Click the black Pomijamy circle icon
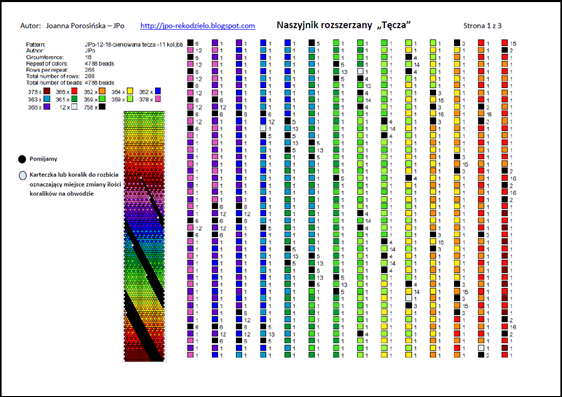 [x=22, y=159]
